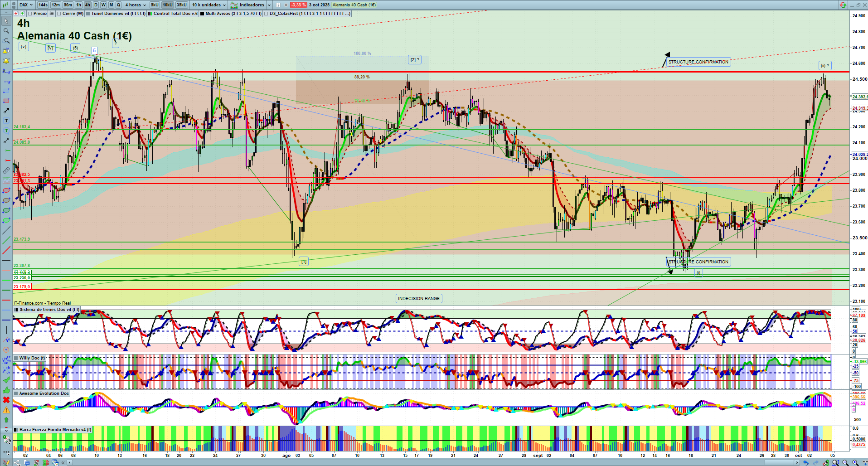Open the 10 k unidades dropdown
The width and height of the screenshot is (868, 466).
pyautogui.click(x=209, y=5)
